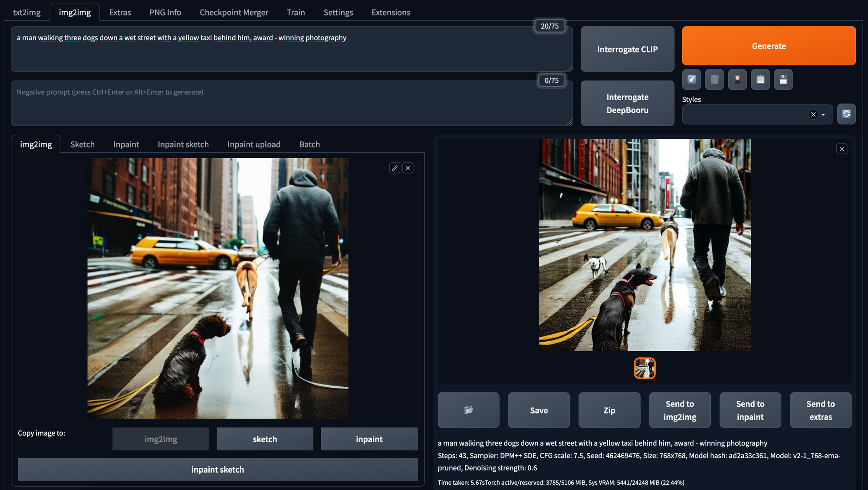Click Send to inpaint button
The image size is (868, 490).
coord(750,410)
